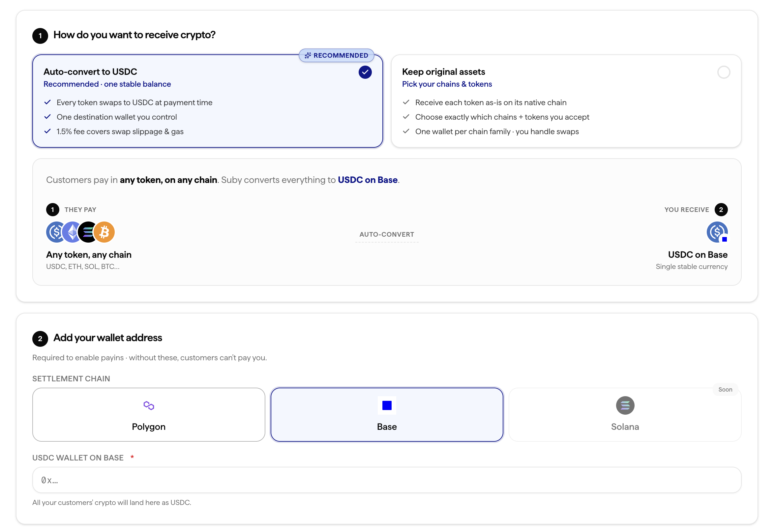Click the 'Add your wallet address' heading
774x532 pixels.
coord(108,338)
